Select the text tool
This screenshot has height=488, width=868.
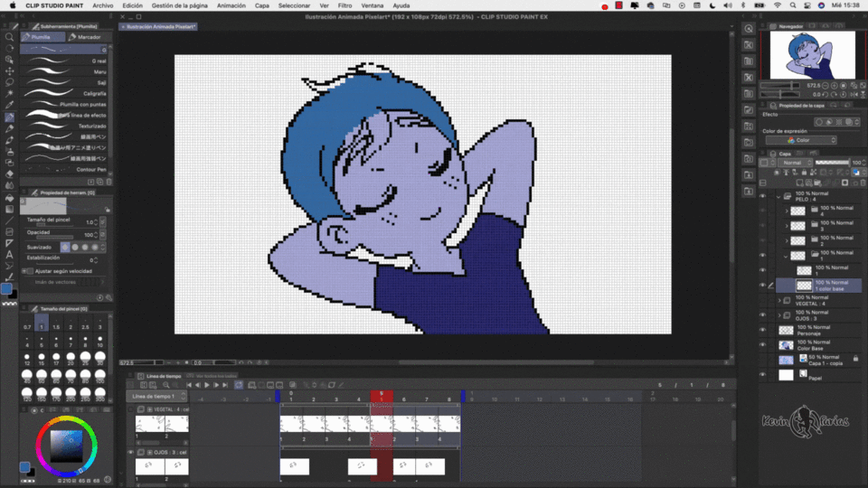pos(9,255)
